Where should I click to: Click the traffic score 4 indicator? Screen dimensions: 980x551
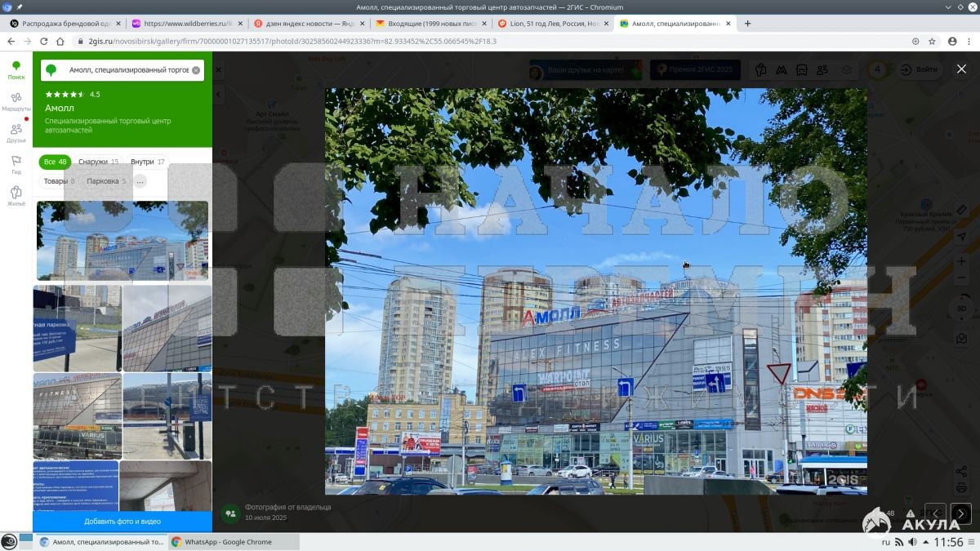pyautogui.click(x=878, y=69)
